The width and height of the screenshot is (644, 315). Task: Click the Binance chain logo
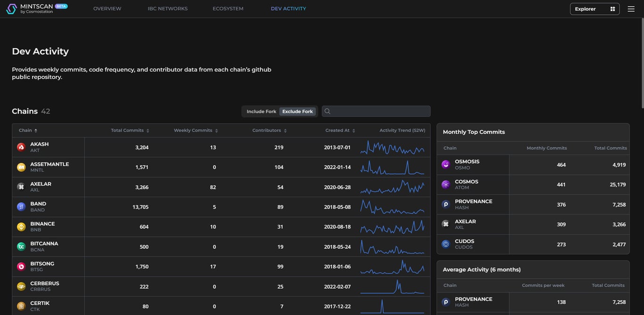[21, 227]
